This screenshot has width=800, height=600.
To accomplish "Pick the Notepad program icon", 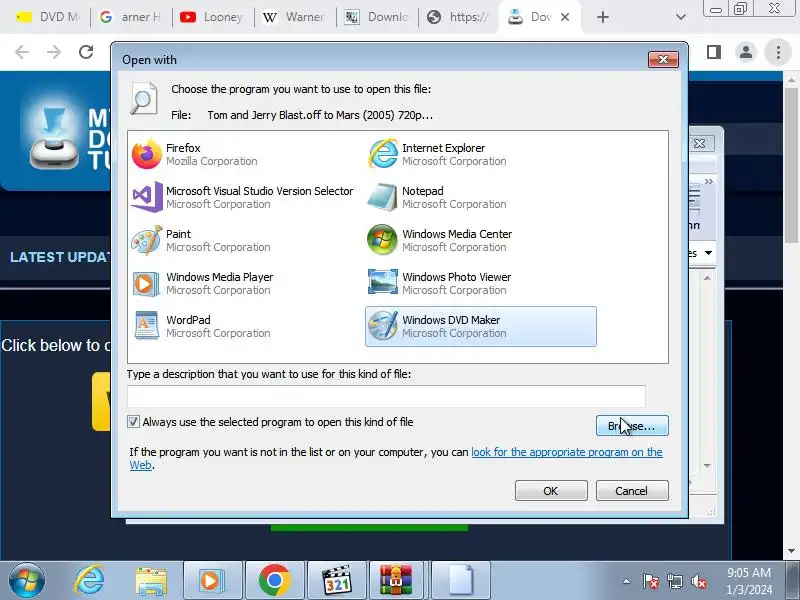I will (383, 197).
